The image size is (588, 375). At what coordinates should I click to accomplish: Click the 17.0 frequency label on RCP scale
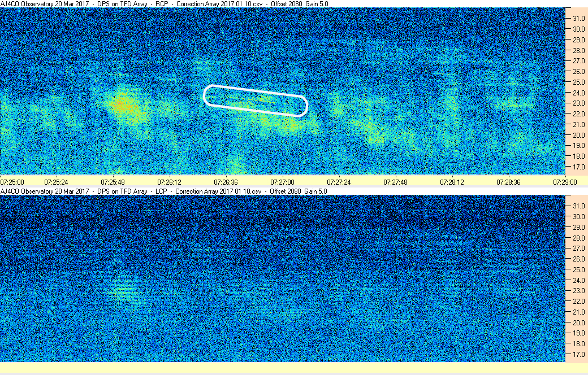(x=578, y=167)
